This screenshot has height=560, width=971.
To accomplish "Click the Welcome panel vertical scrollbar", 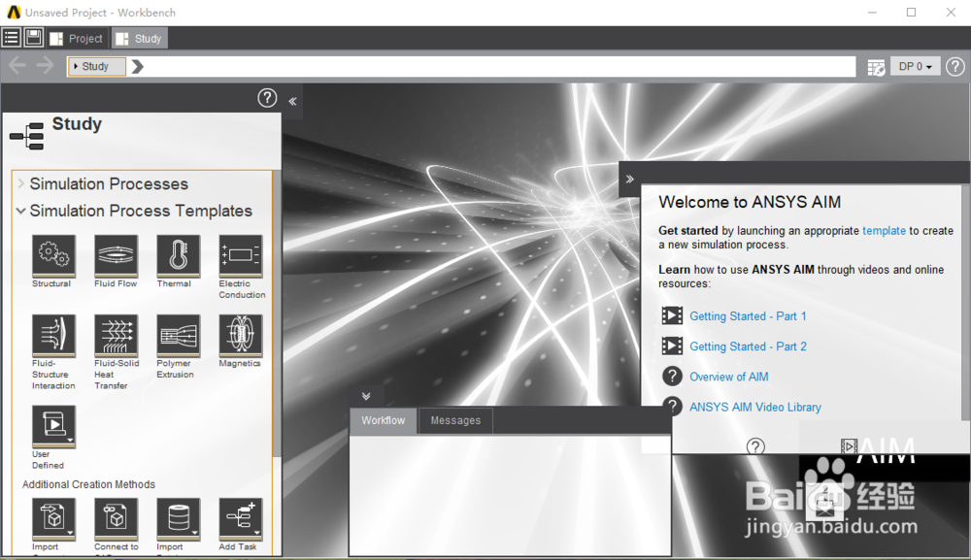I will [965, 303].
